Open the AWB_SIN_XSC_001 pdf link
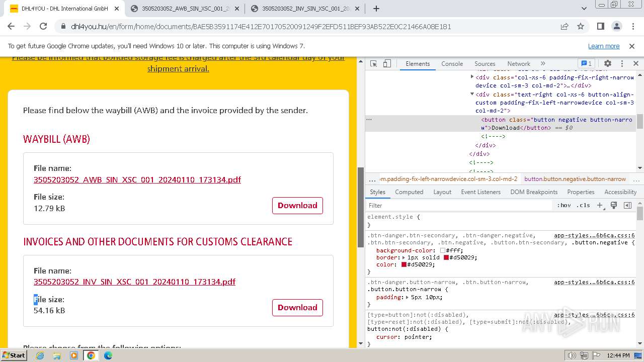644x362 pixels. [x=137, y=179]
